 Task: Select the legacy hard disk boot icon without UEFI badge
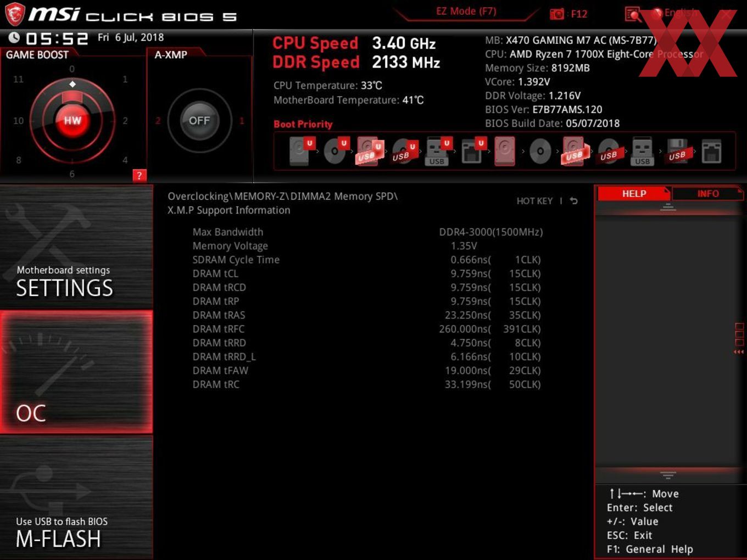tap(505, 151)
